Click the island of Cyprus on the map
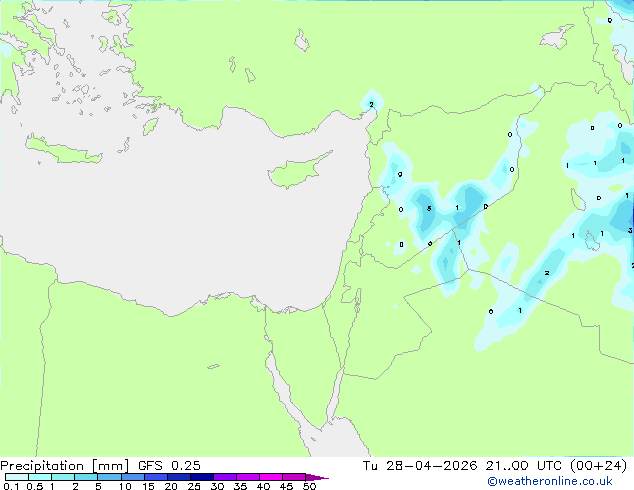The image size is (634, 490). click(295, 172)
